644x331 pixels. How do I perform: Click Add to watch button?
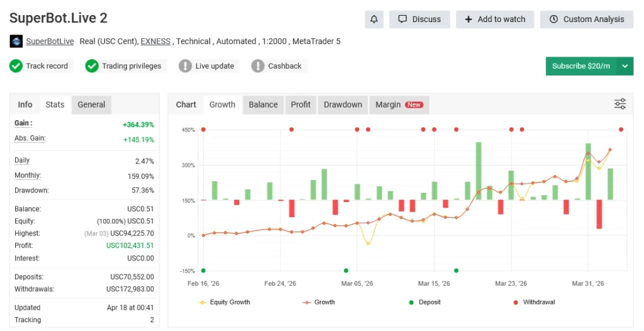(495, 20)
